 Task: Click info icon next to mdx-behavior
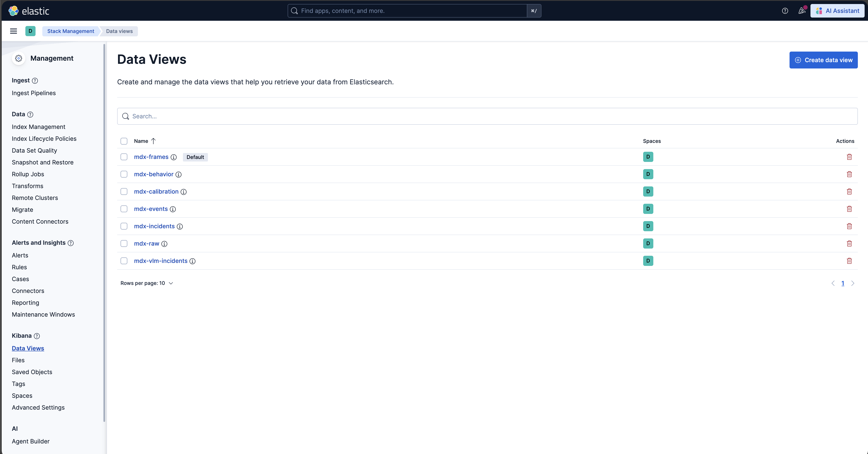(x=179, y=174)
